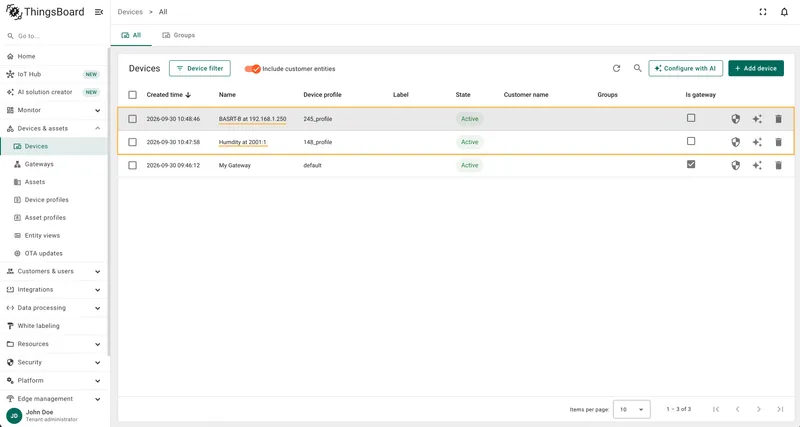
Task: Delete the BASRT-B at 192.168.1.250 device
Action: click(x=778, y=119)
